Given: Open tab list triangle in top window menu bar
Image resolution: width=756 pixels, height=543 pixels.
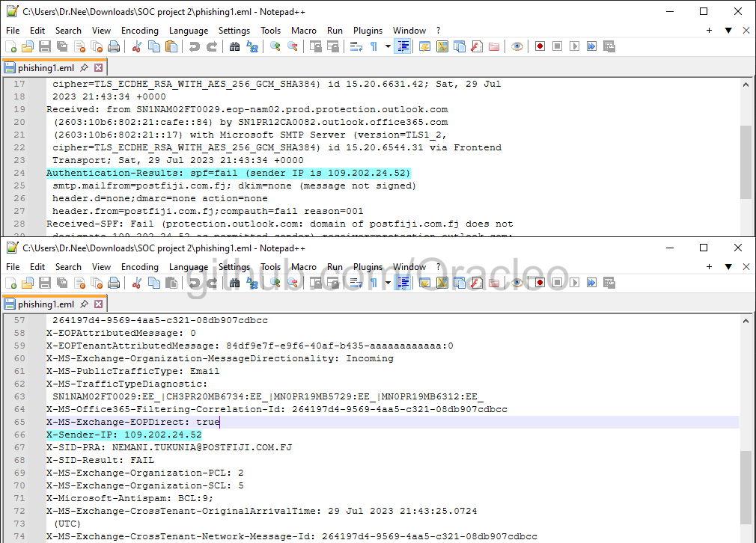Looking at the screenshot, I should click(x=728, y=31).
